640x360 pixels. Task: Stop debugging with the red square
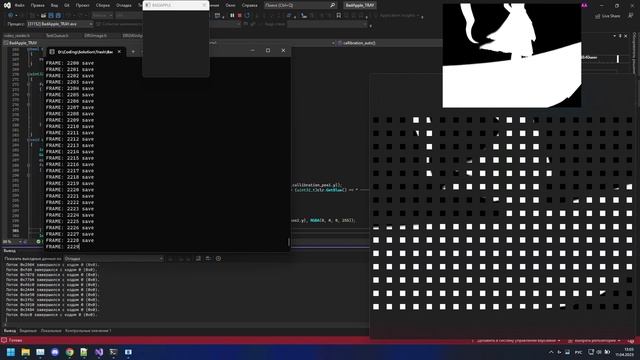pyautogui.click(x=240, y=16)
